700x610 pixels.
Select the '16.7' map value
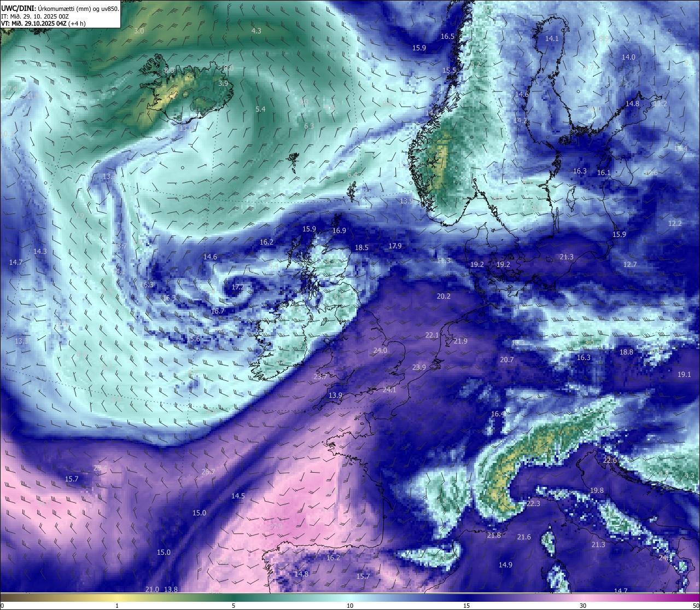(x=218, y=311)
